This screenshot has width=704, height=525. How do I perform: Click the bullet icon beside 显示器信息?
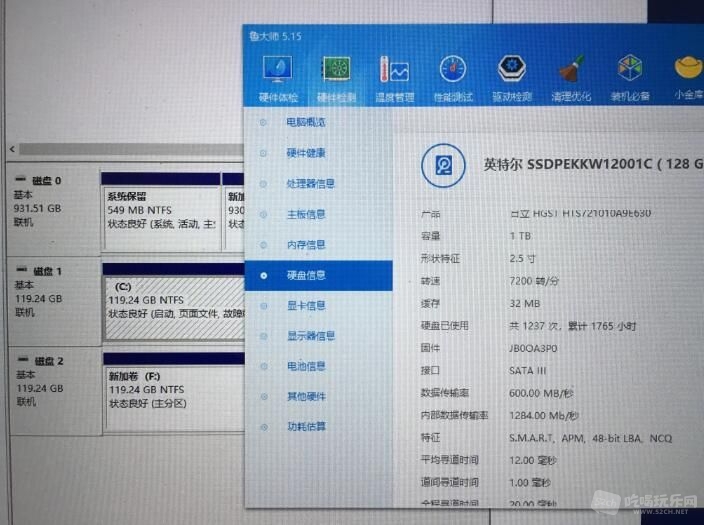point(264,336)
